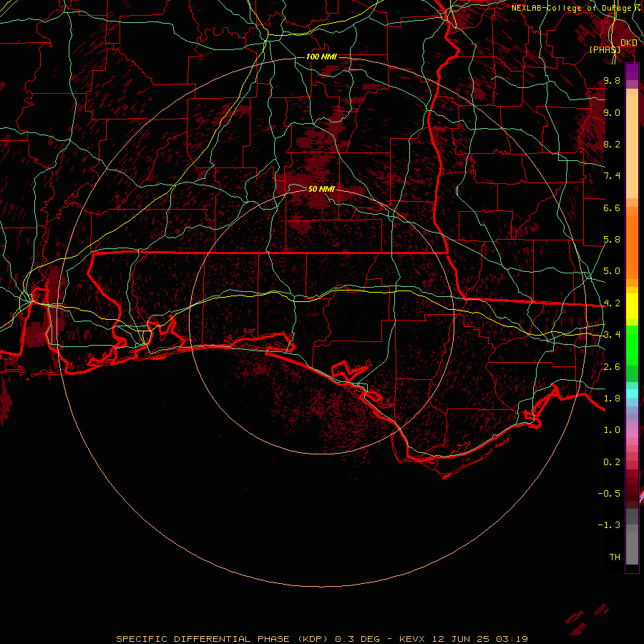Click the 1.8 scale value
The height and width of the screenshot is (644, 644).
point(612,399)
